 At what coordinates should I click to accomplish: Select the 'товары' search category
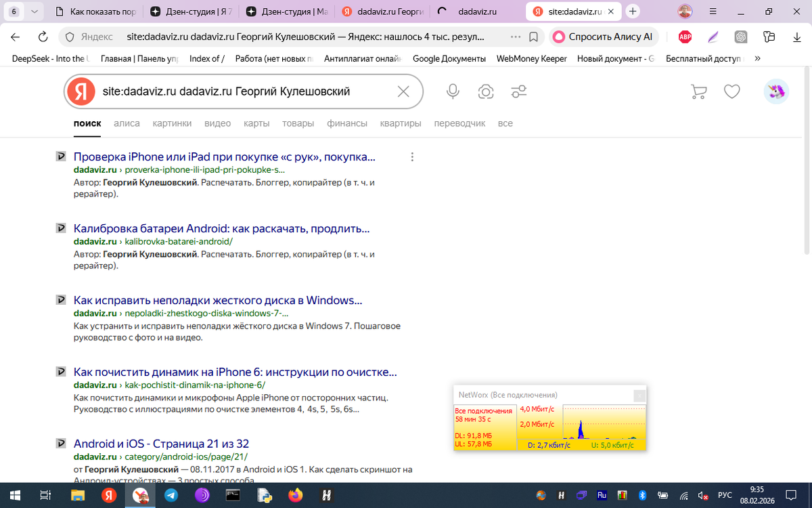298,123
